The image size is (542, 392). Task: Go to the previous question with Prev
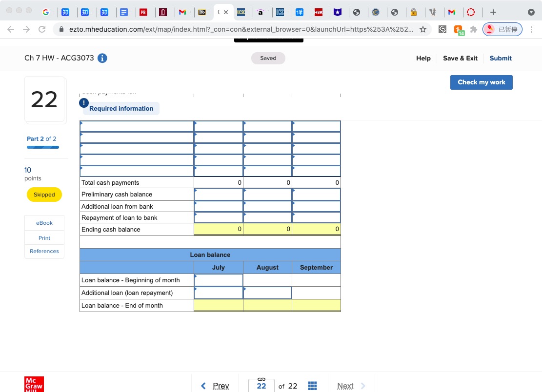[x=215, y=386]
